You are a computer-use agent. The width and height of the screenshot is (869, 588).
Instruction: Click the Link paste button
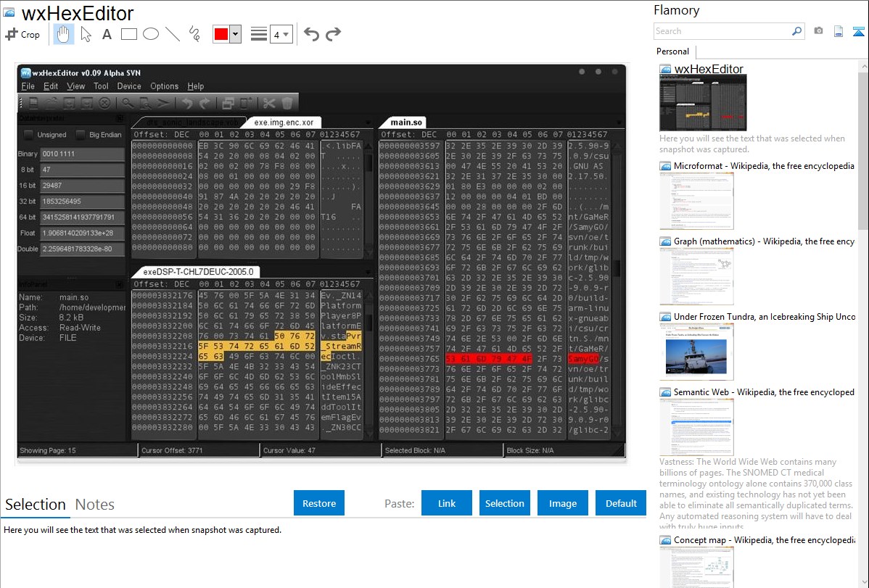click(447, 503)
